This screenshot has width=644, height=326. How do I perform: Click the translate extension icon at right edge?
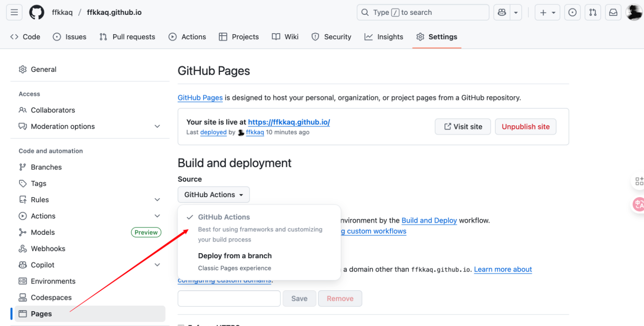tap(638, 204)
